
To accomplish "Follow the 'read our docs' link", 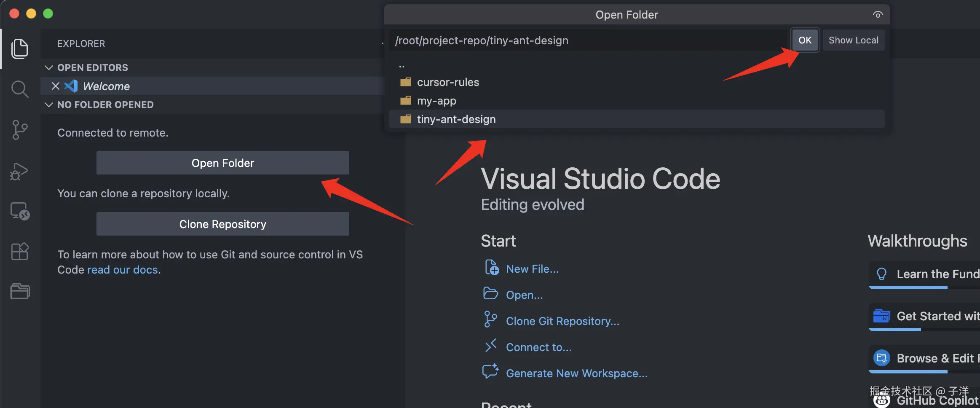I will (x=123, y=270).
